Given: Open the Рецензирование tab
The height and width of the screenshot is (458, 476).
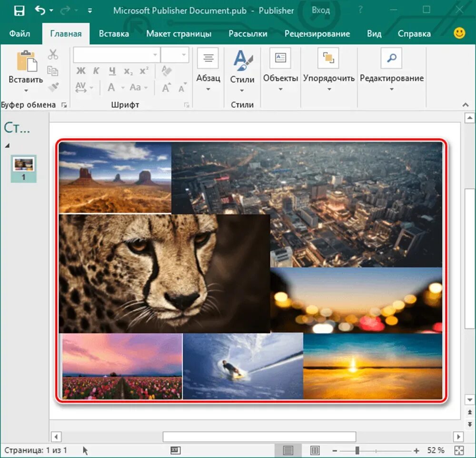Looking at the screenshot, I should pyautogui.click(x=317, y=33).
